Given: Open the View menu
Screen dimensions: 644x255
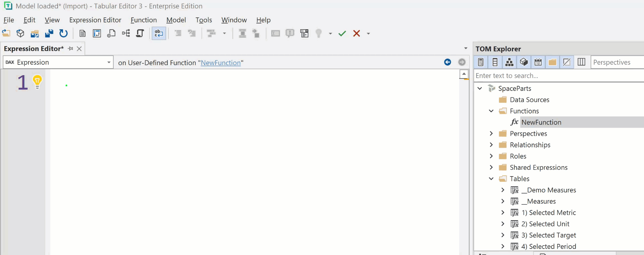Looking at the screenshot, I should [x=52, y=20].
